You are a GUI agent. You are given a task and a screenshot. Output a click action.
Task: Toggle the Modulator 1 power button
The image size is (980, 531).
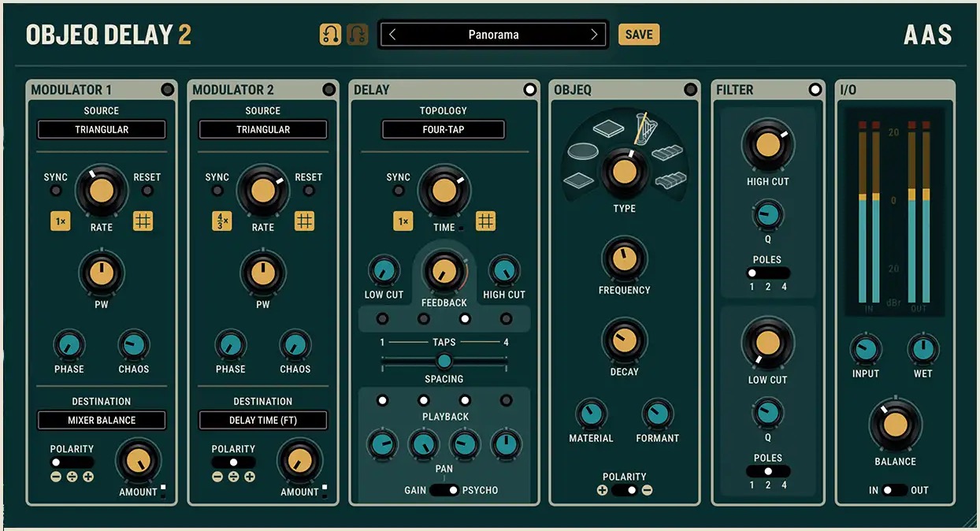pyautogui.click(x=167, y=90)
